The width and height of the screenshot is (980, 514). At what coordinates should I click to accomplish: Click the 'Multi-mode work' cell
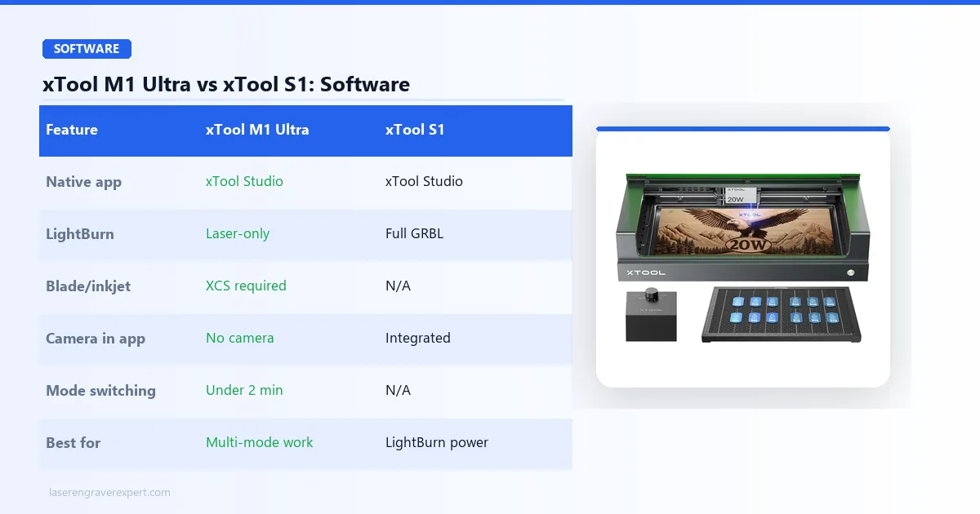tap(260, 442)
